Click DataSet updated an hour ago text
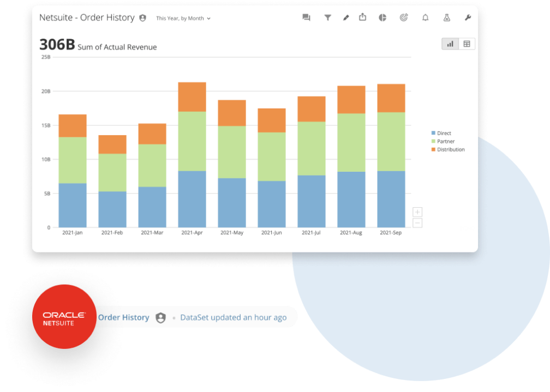The image size is (550, 392). [x=234, y=317]
